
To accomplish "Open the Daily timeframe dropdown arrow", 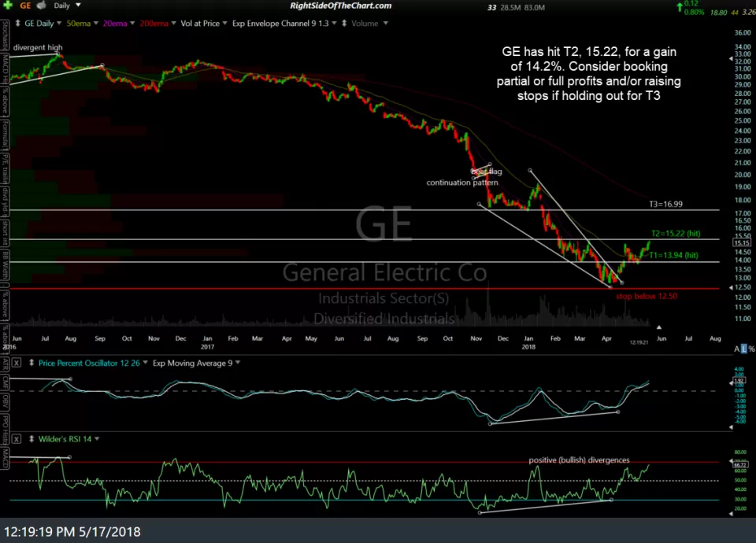I will [x=78, y=6].
